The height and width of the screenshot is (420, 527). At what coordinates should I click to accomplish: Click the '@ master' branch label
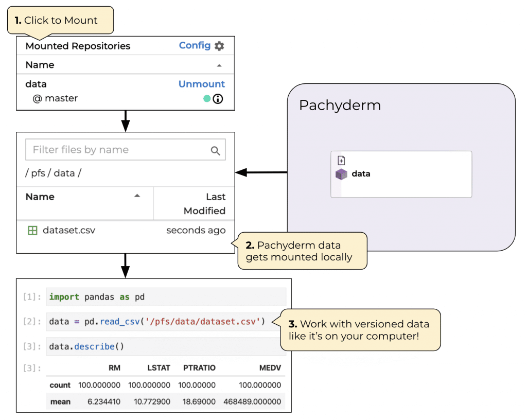pyautogui.click(x=55, y=98)
